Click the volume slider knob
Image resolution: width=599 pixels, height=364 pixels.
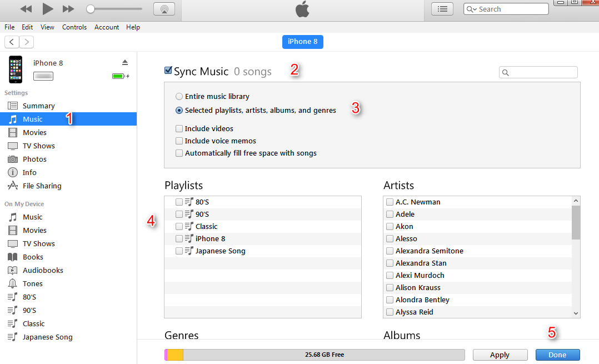click(x=90, y=9)
